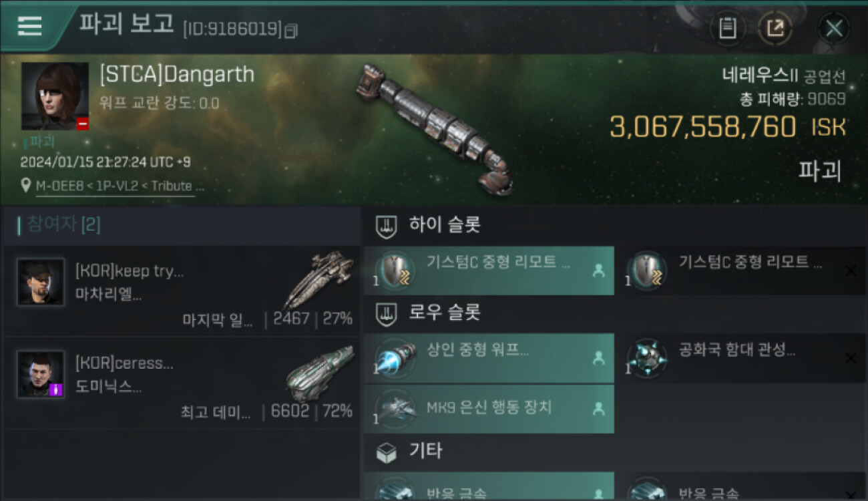Screen dimensions: 868x501
Task: Open the hamburger menu at top left
Action: click(29, 27)
